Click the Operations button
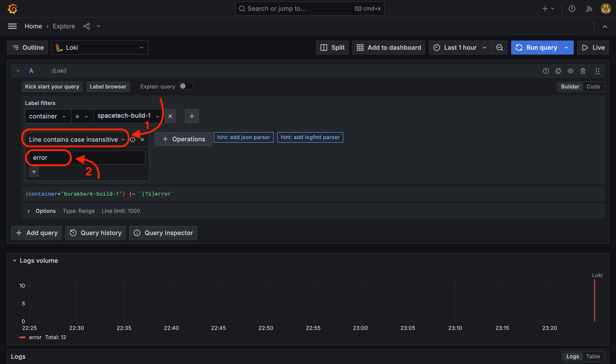This screenshot has width=616, height=364. click(183, 139)
